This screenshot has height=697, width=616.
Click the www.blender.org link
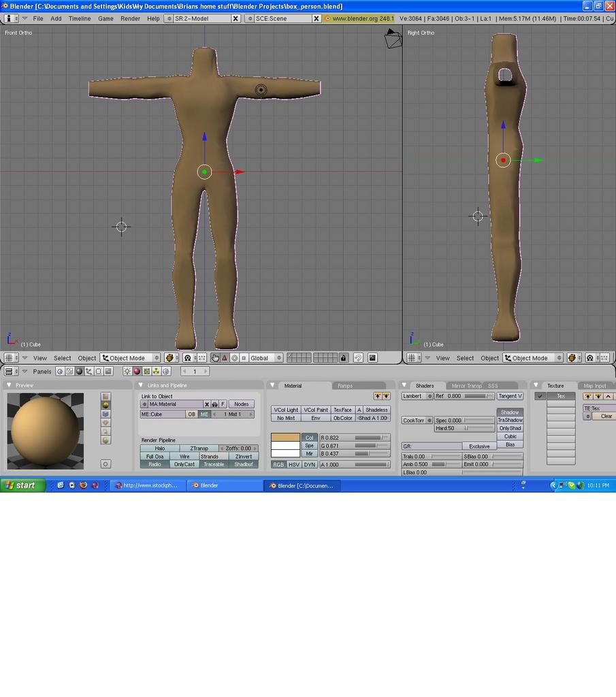(359, 18)
